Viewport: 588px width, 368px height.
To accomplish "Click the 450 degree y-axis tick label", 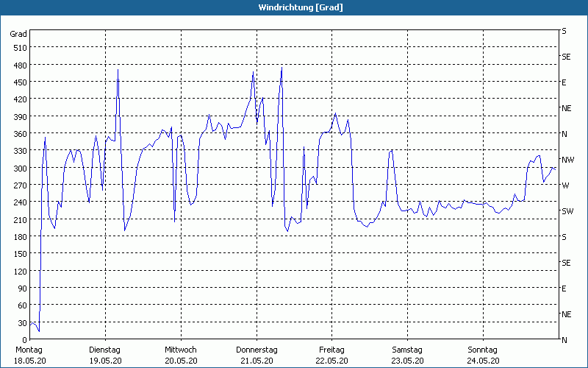I will point(20,82).
